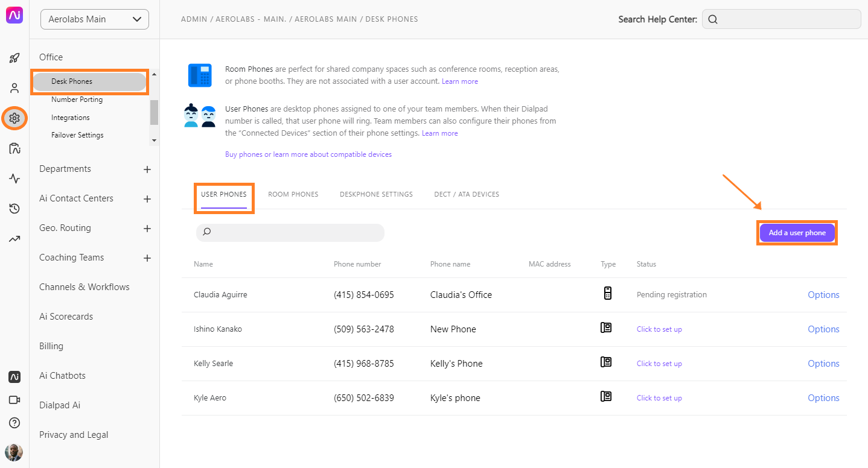Open the history clock icon in sidebar

[x=14, y=209]
